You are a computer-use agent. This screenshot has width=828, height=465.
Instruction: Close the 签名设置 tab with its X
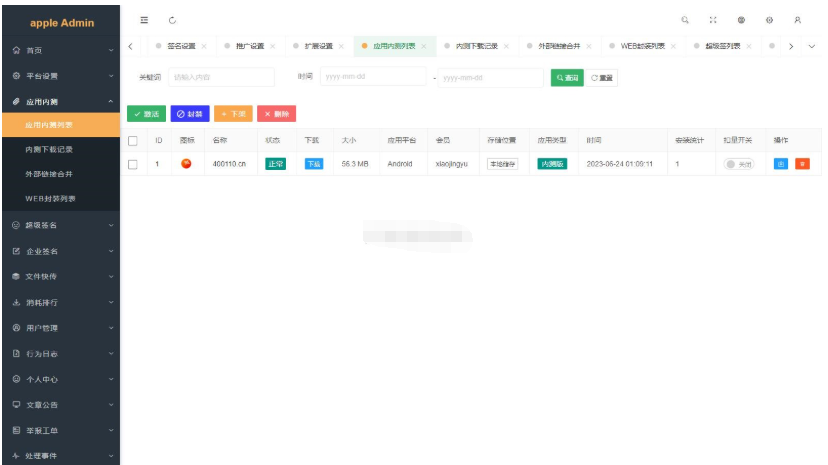click(204, 46)
